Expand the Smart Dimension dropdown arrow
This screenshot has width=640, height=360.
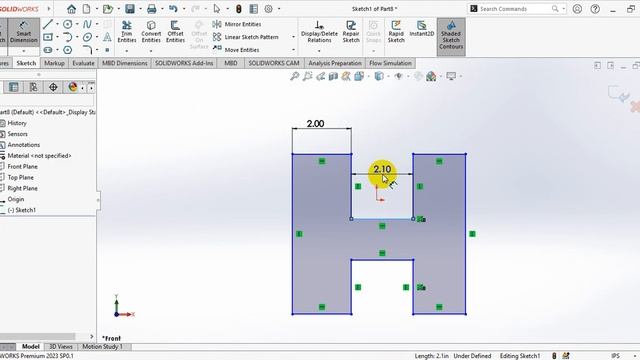click(24, 51)
